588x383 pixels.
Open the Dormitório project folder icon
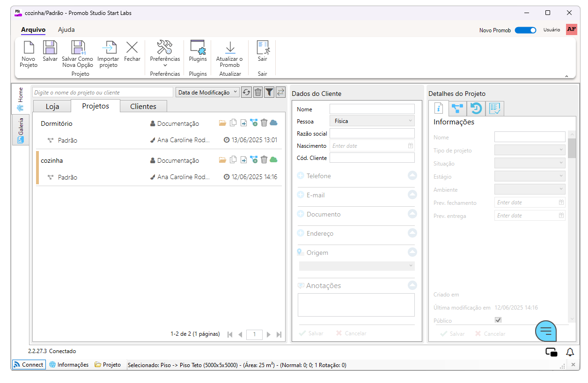(x=223, y=123)
